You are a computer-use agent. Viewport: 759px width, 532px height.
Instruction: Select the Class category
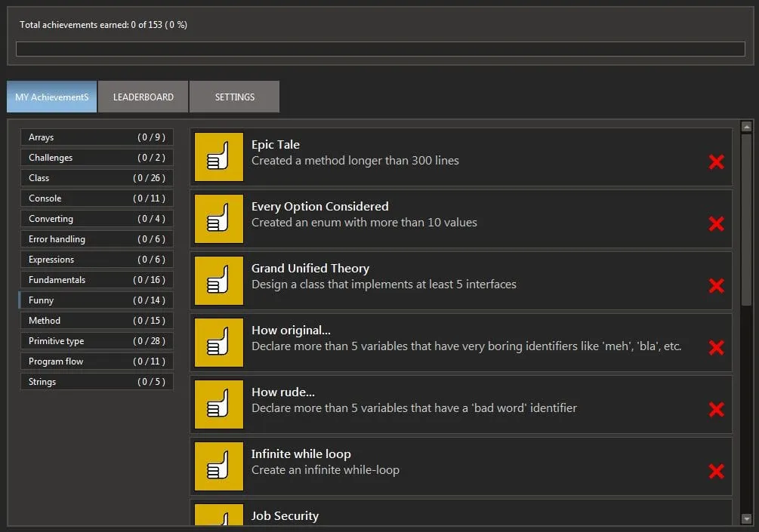point(97,178)
